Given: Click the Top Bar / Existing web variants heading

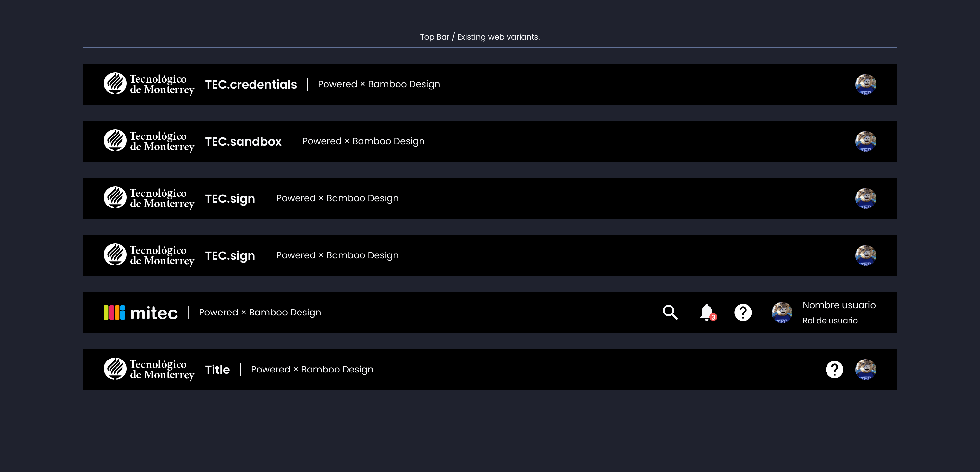Looking at the screenshot, I should pos(480,37).
